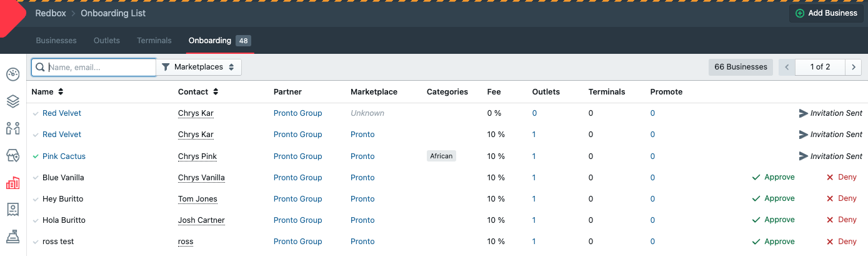Toggle the checkmark beside Blue Vanilla
Image resolution: width=868 pixels, height=256 pixels.
36,178
